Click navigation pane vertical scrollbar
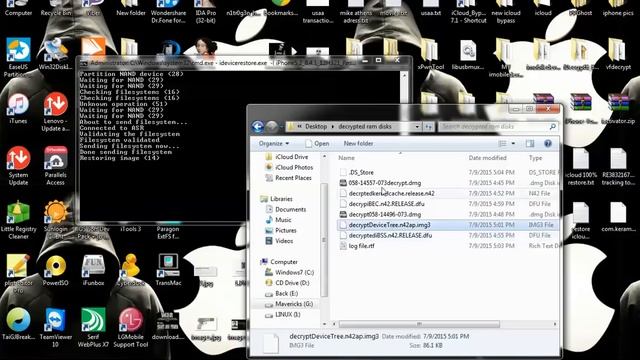Viewport: 640px width, 360px height. tap(324, 239)
